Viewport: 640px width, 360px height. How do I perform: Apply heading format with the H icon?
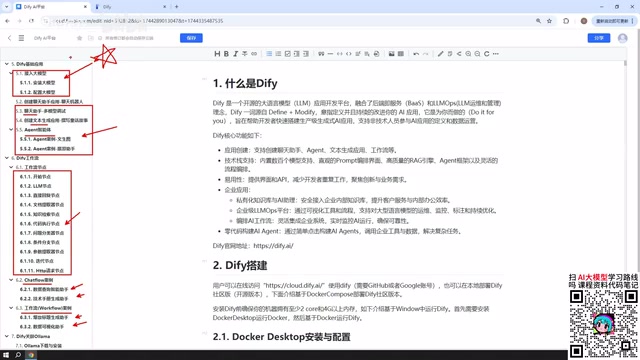pos(217,54)
